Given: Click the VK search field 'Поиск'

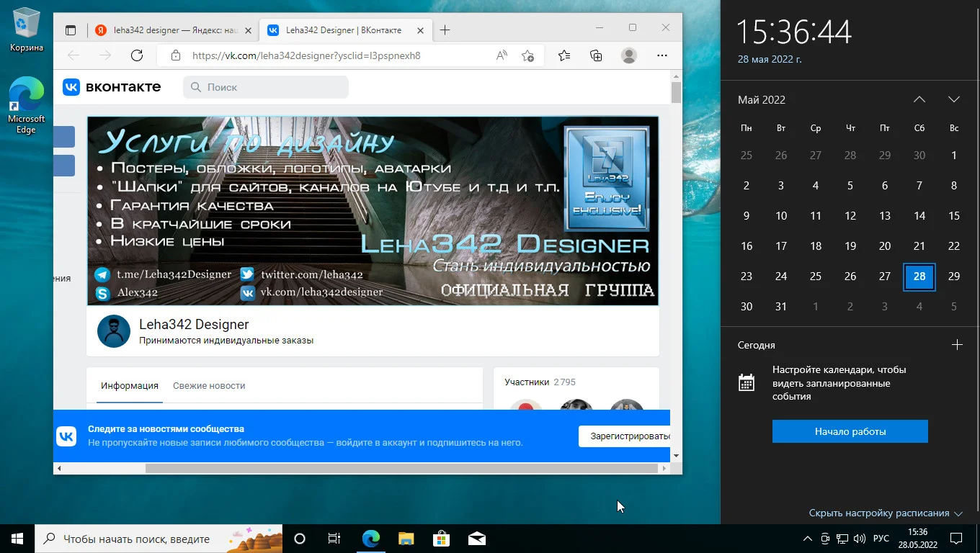Looking at the screenshot, I should coord(266,87).
